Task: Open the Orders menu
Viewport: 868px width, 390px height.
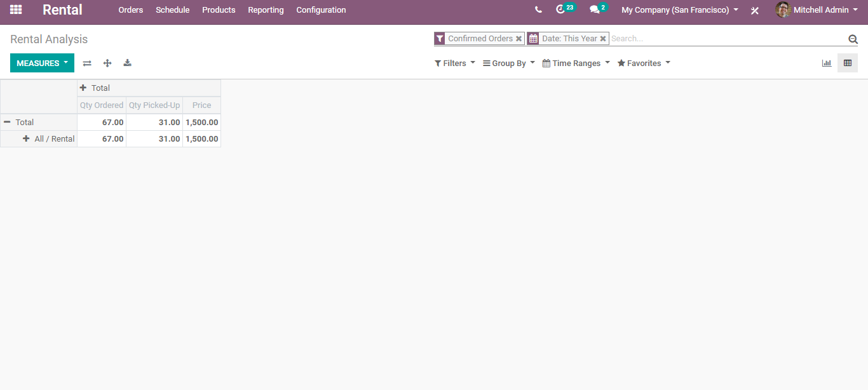Action: coord(131,10)
